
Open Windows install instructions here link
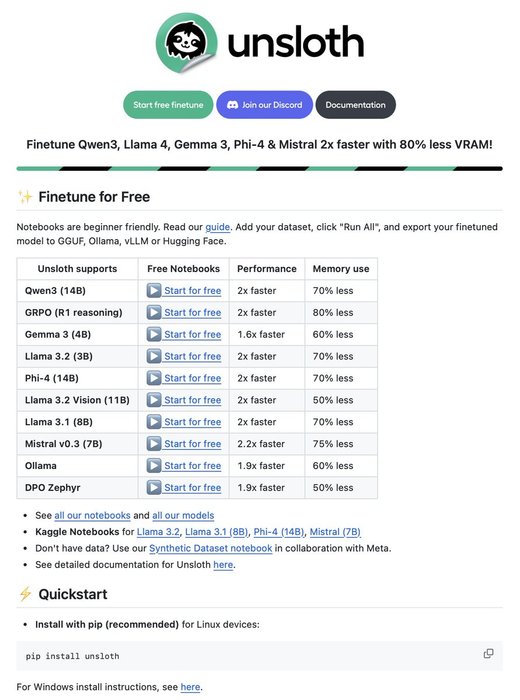click(x=190, y=687)
